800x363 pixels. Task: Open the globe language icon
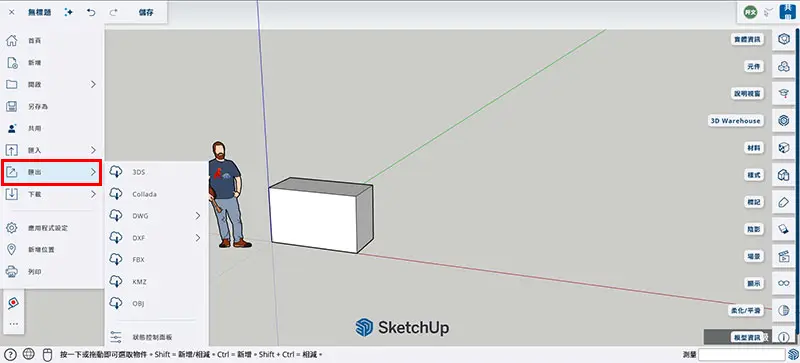pos(29,354)
